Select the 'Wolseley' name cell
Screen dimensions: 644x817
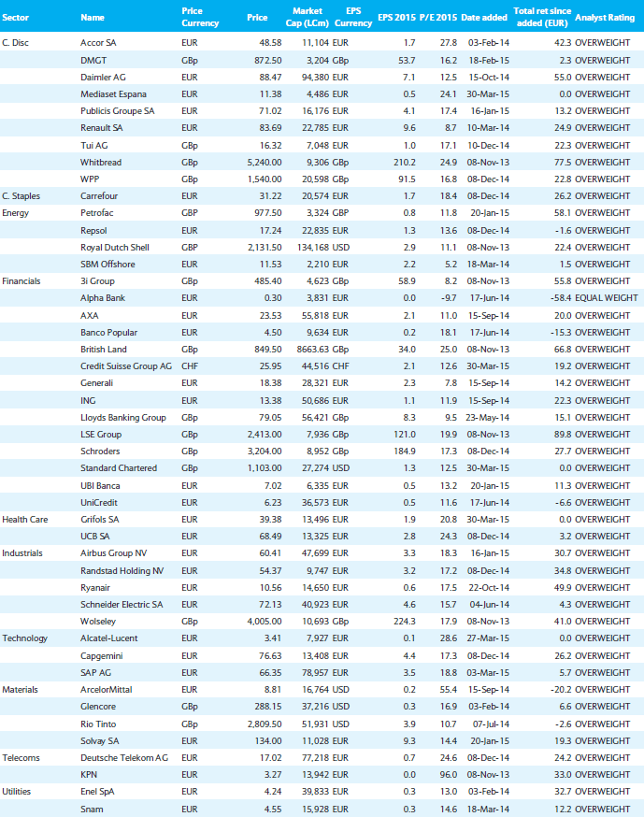(98, 622)
